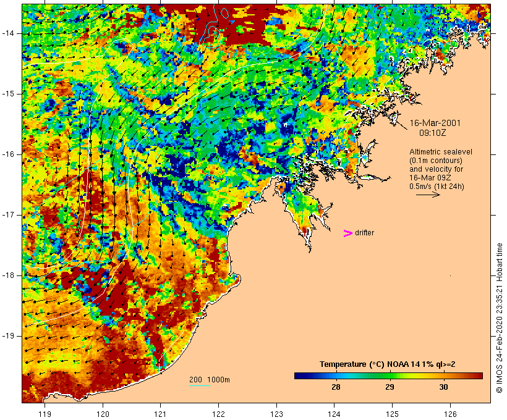507x420 pixels.
Task: Click latitude axis label '-17'
Action: 9,215
